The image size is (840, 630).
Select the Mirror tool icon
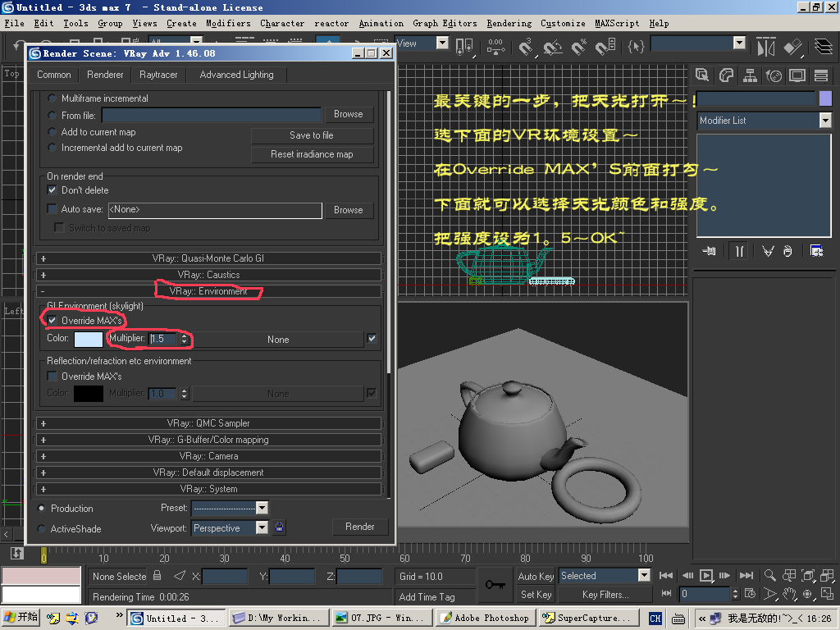coord(766,47)
